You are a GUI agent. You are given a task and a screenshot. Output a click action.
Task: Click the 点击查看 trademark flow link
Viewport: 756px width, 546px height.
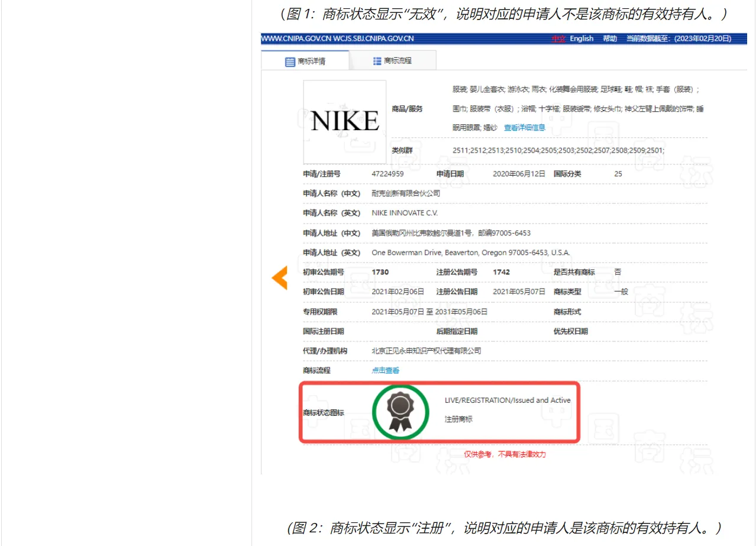386,370
